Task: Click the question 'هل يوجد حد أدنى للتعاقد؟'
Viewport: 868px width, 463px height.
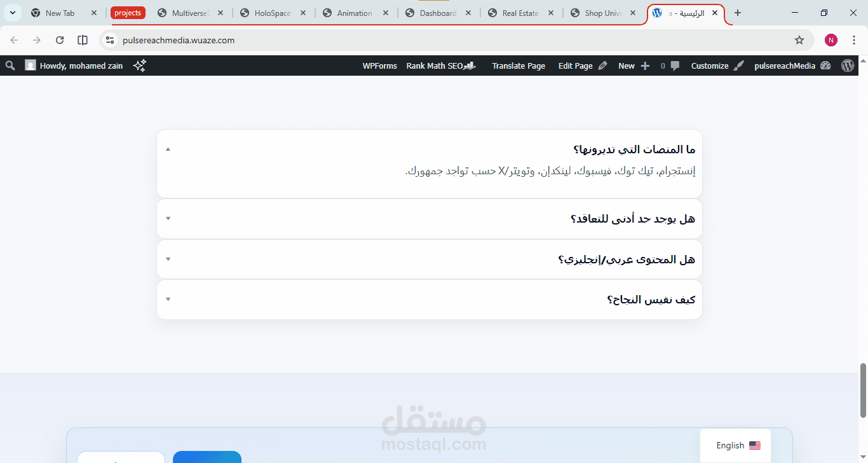Action: pos(633,219)
